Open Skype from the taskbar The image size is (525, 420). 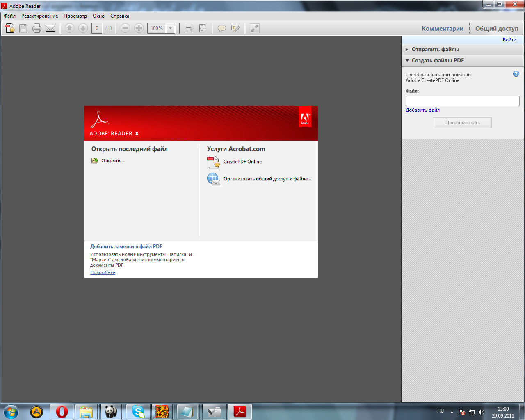(x=138, y=411)
